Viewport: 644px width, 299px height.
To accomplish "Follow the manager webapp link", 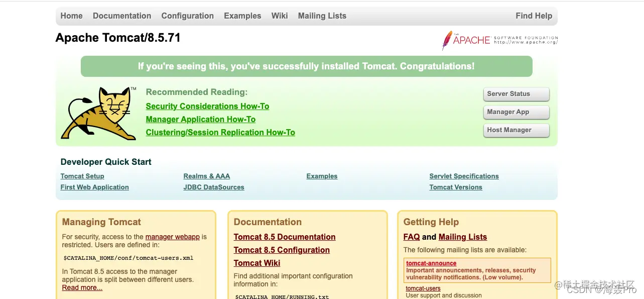I will (x=173, y=237).
